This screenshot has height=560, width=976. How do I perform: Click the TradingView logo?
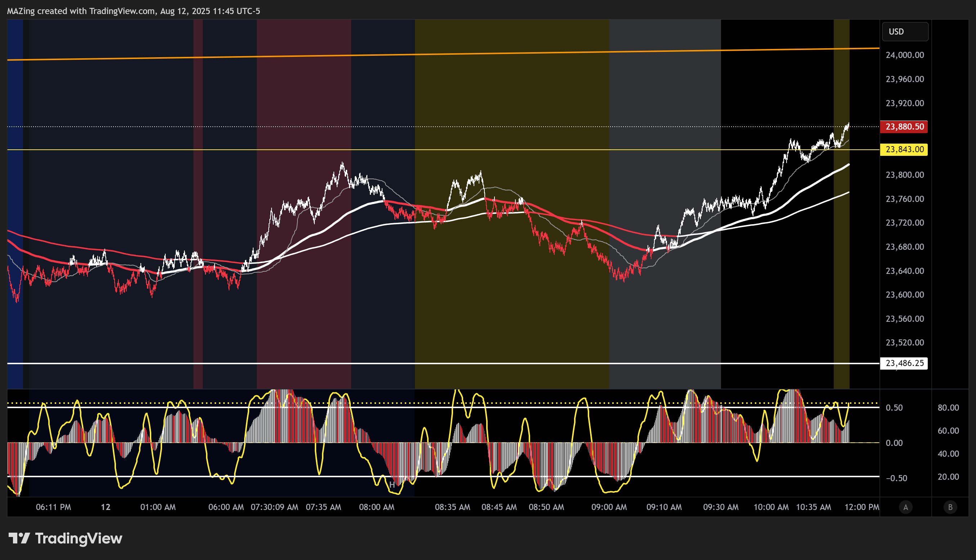click(66, 538)
